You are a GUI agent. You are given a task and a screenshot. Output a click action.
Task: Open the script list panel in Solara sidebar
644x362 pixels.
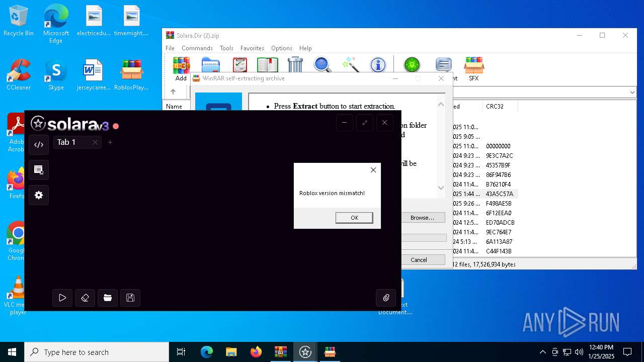click(39, 170)
